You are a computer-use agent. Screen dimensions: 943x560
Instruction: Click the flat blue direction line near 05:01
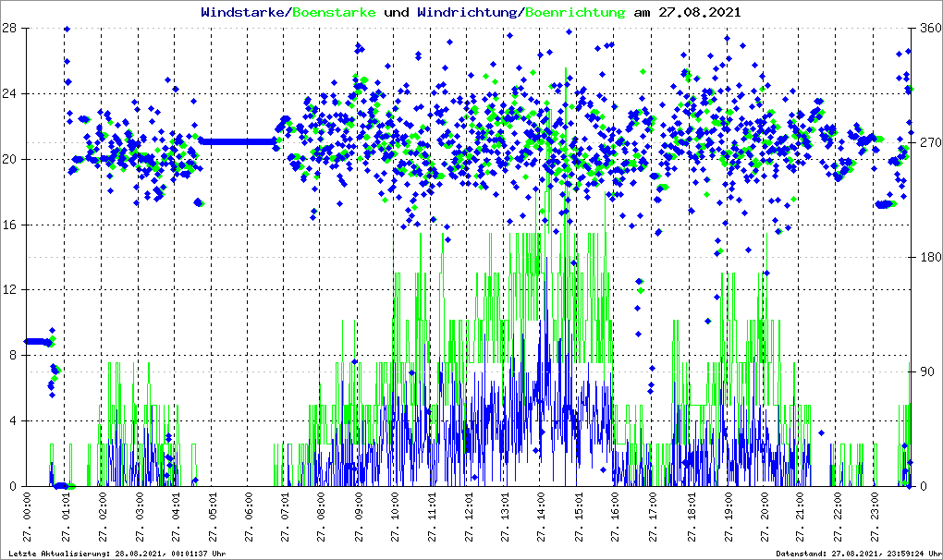pos(238,141)
